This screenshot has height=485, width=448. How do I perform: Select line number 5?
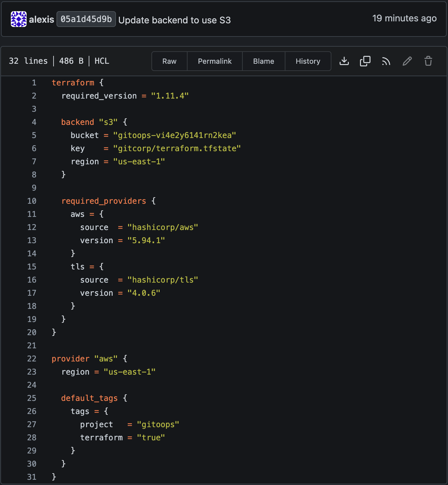tap(34, 135)
